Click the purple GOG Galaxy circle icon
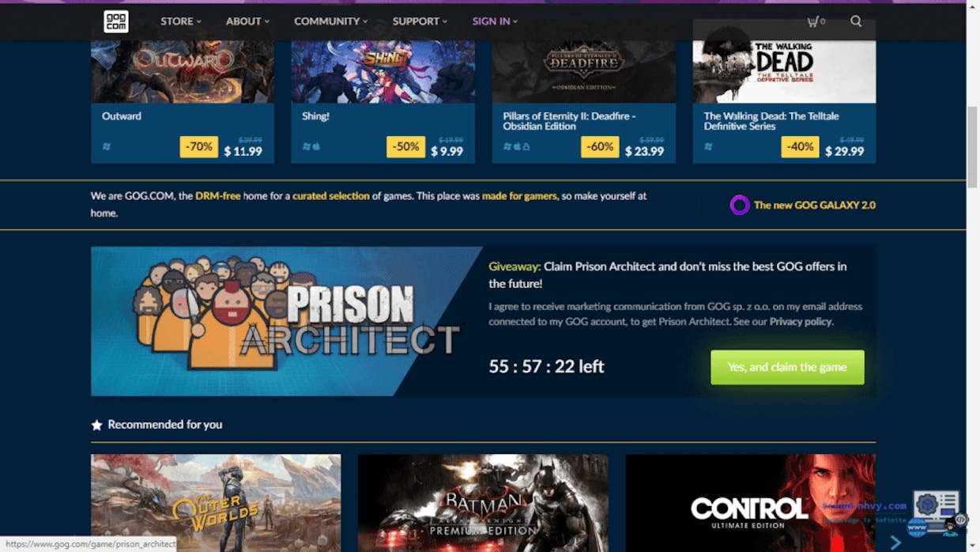Viewport: 980px width, 552px height. click(740, 206)
